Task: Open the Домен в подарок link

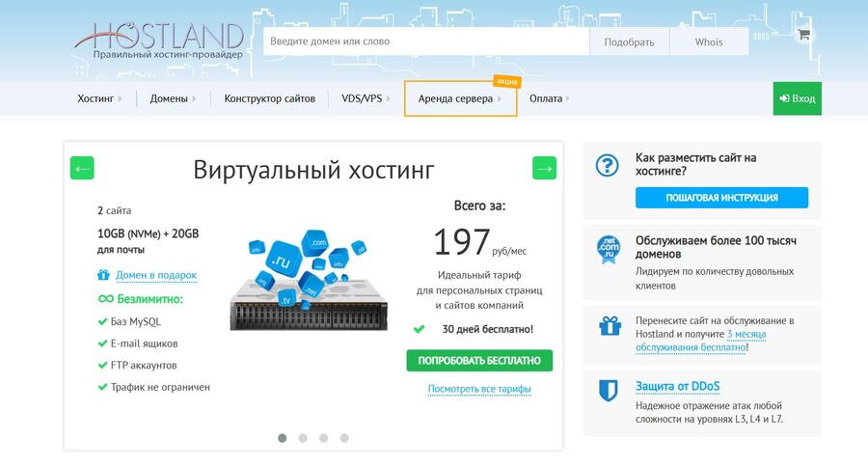Action: (x=156, y=275)
